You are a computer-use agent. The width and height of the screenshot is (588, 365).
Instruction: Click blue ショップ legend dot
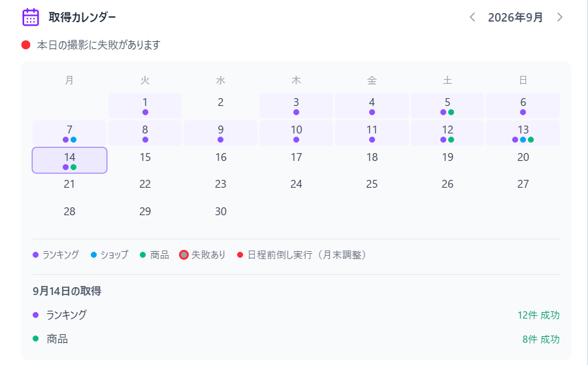[93, 255]
